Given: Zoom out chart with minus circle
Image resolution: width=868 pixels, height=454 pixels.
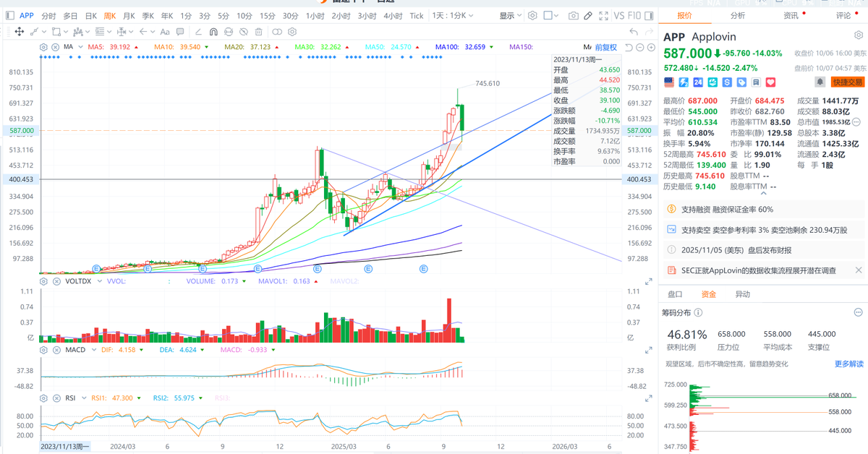Looking at the screenshot, I should [x=639, y=47].
